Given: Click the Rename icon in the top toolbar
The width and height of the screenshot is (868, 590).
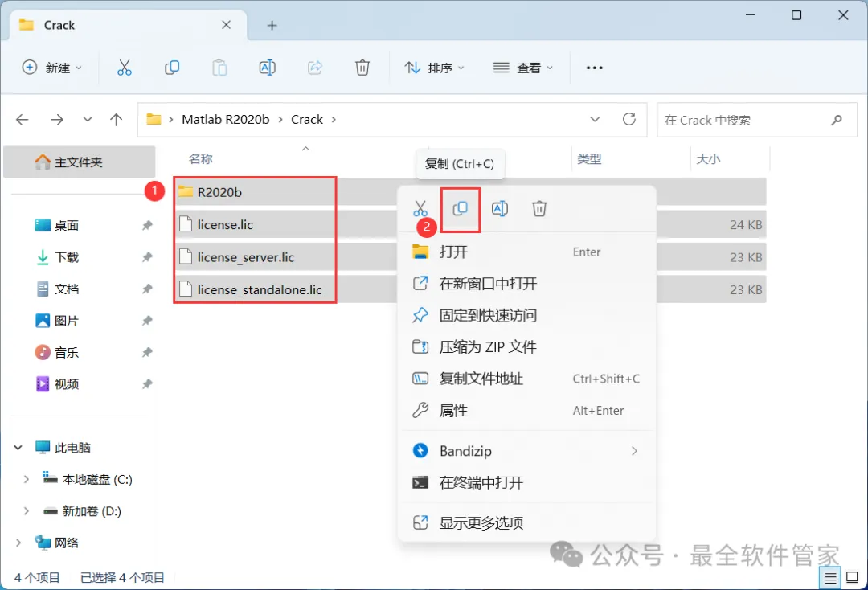Looking at the screenshot, I should click(267, 68).
